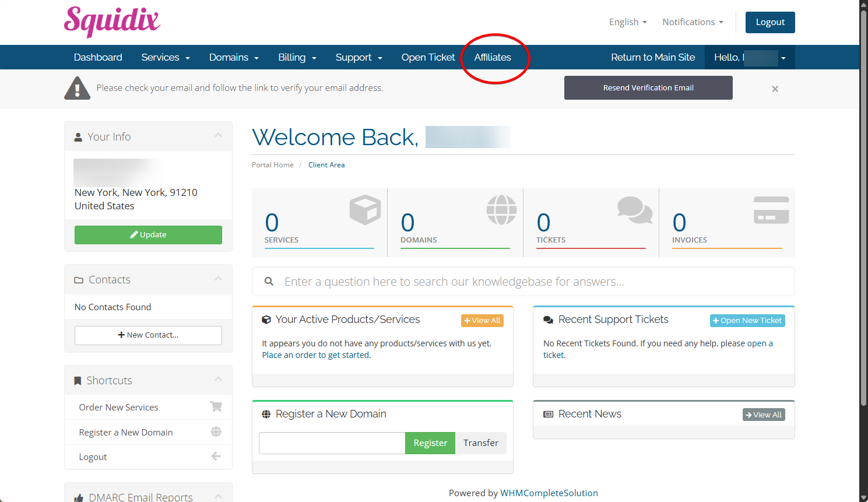This screenshot has height=502, width=868.
Task: Click the Transfer domain button
Action: point(481,443)
